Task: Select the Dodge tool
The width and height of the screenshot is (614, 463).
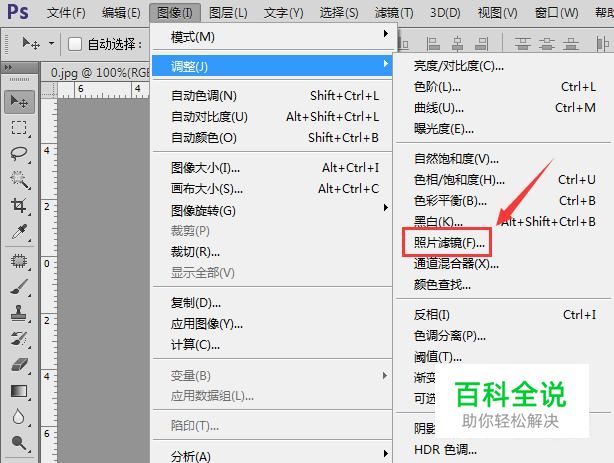Action: click(x=19, y=443)
